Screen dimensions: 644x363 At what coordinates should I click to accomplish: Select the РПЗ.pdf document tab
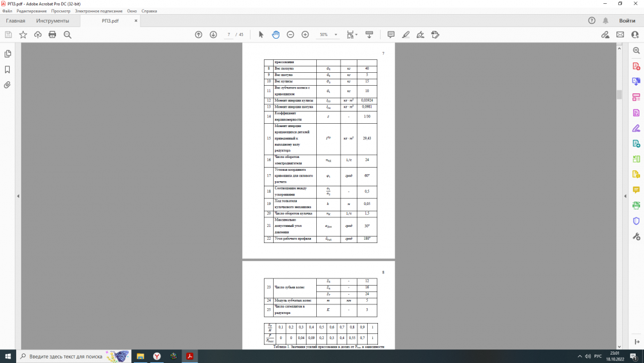coord(110,21)
